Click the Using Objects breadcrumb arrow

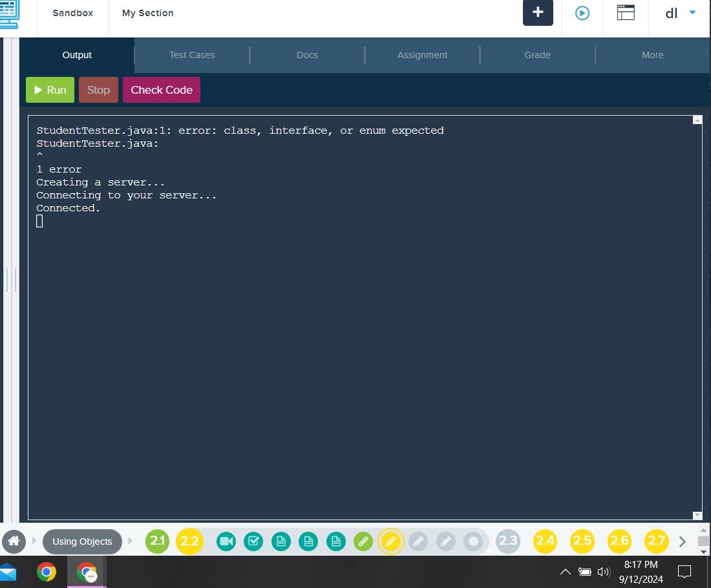coord(129,541)
